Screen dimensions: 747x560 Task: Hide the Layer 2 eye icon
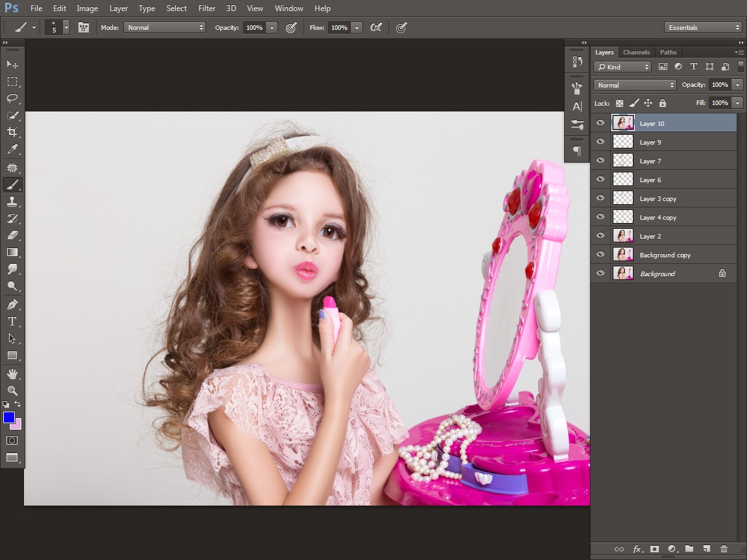600,236
